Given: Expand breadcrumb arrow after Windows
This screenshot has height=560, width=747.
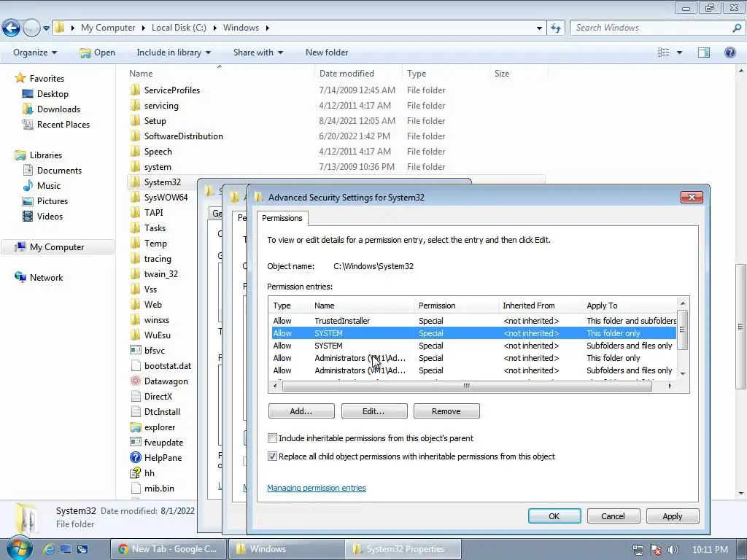Looking at the screenshot, I should tap(267, 28).
